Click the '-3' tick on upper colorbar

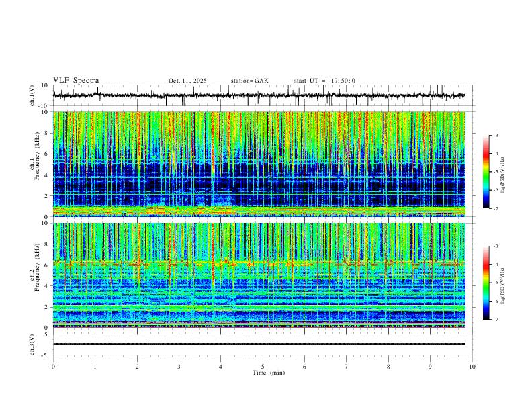click(495, 135)
